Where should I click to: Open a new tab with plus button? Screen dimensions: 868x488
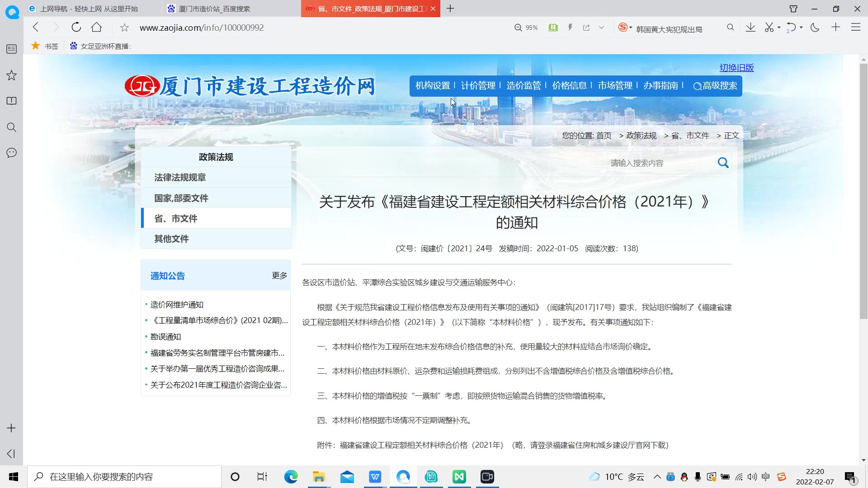tap(450, 9)
